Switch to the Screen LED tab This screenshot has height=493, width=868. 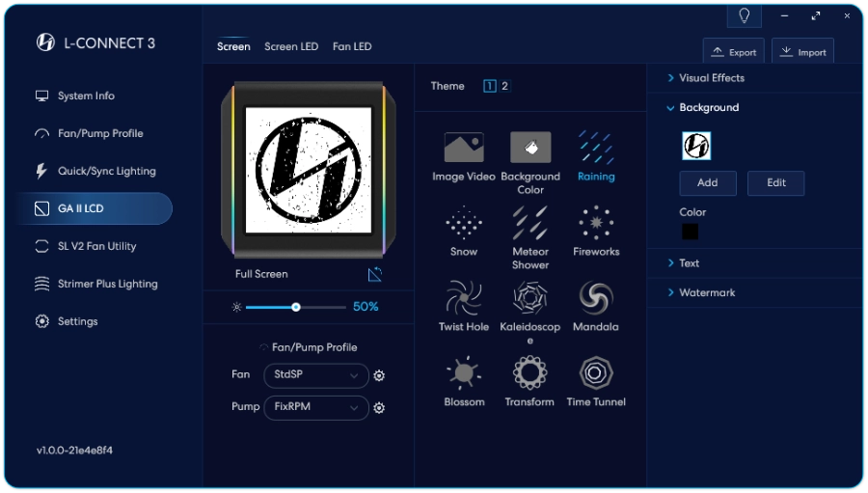tap(291, 46)
